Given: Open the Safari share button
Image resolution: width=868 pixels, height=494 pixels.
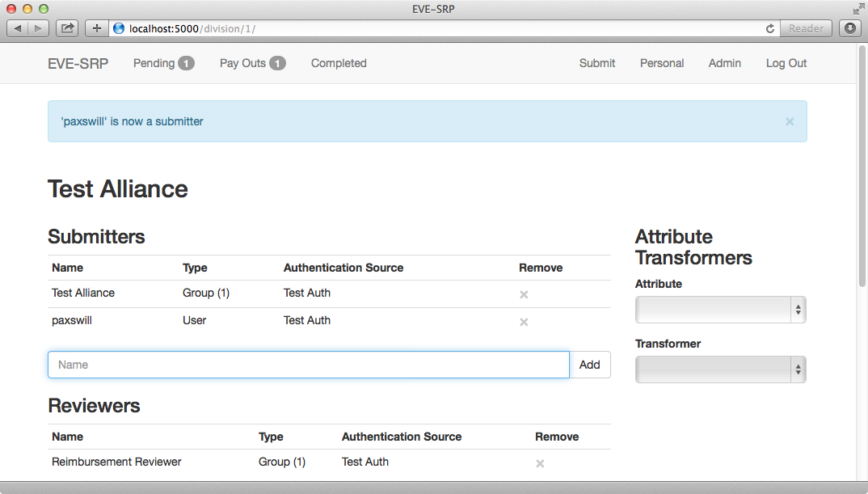Looking at the screenshot, I should (x=67, y=28).
